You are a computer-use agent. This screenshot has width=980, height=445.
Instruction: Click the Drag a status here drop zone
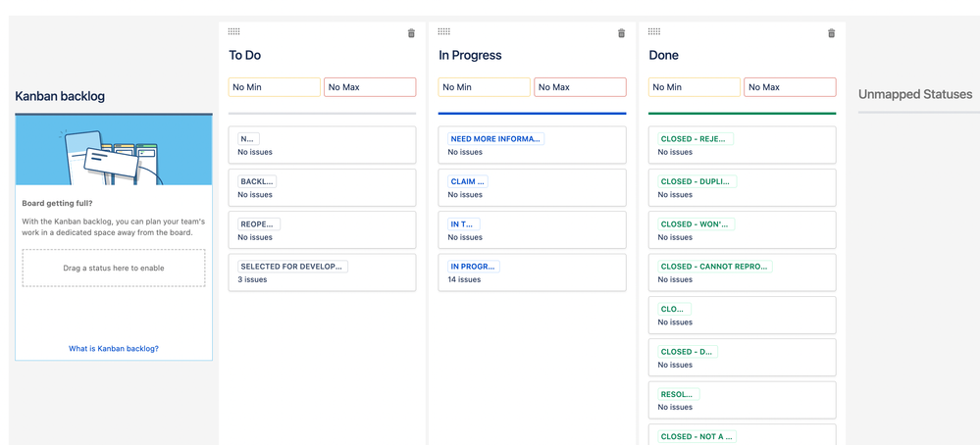tap(114, 268)
